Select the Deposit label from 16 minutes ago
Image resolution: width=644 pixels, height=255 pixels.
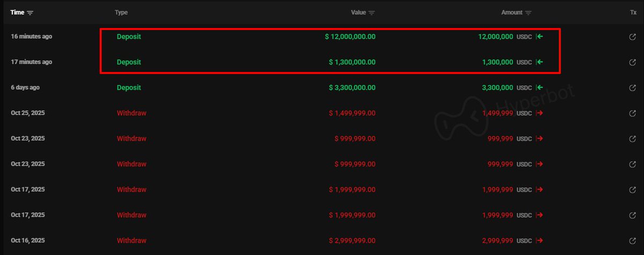[129, 36]
